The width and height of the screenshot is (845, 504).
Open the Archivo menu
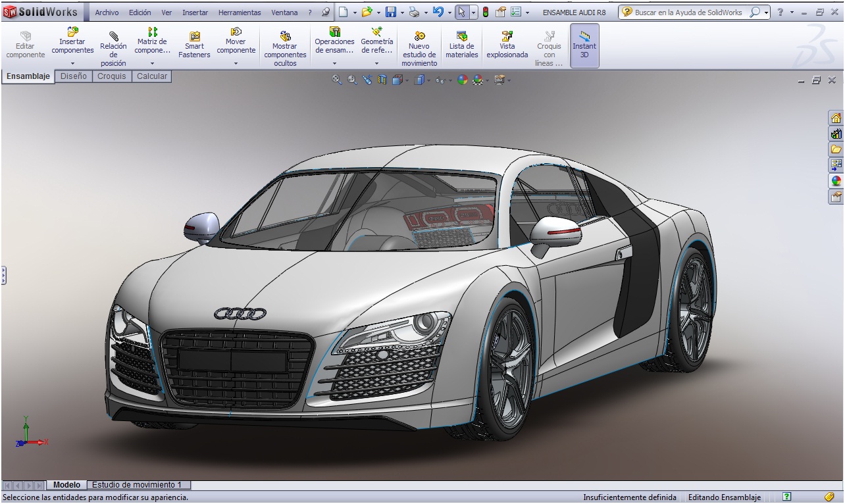(x=107, y=13)
